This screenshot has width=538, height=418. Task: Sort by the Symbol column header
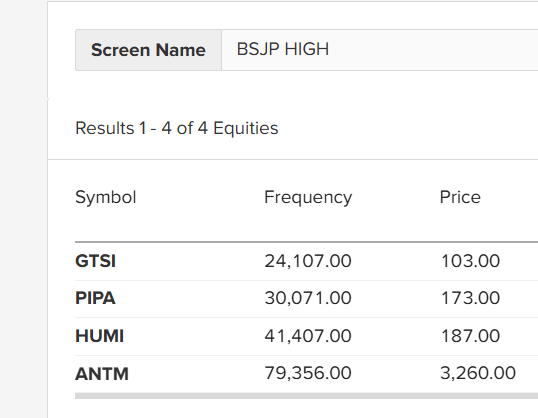tap(106, 197)
